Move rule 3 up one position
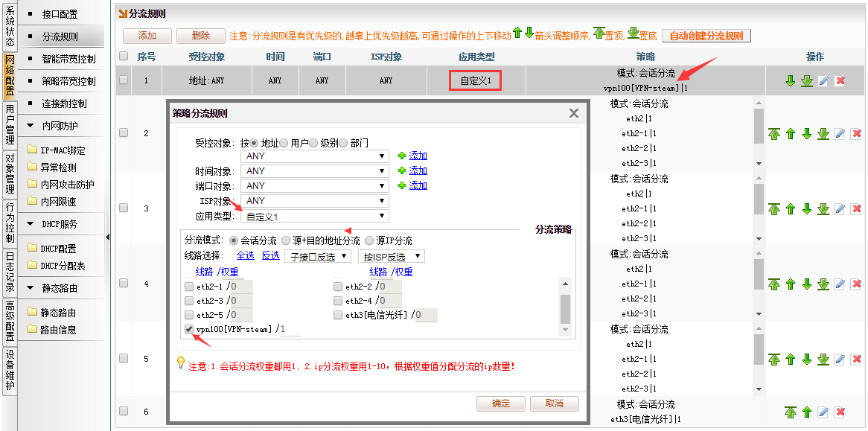The height and width of the screenshot is (431, 868). [x=791, y=208]
